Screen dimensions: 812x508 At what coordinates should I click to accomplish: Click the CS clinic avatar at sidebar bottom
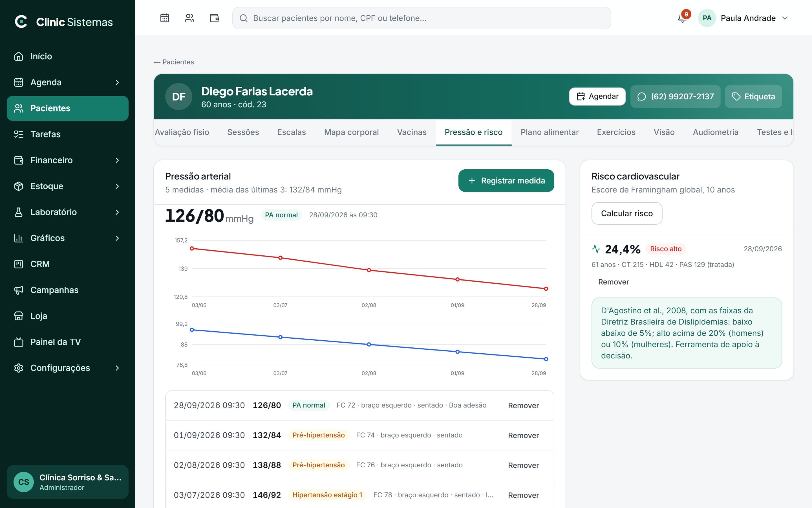(23, 482)
